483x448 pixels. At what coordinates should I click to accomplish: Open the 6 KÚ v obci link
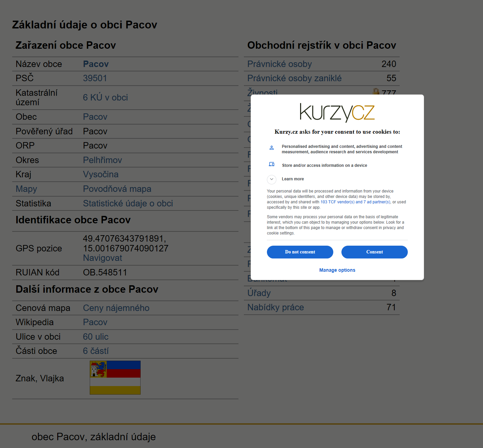click(105, 97)
